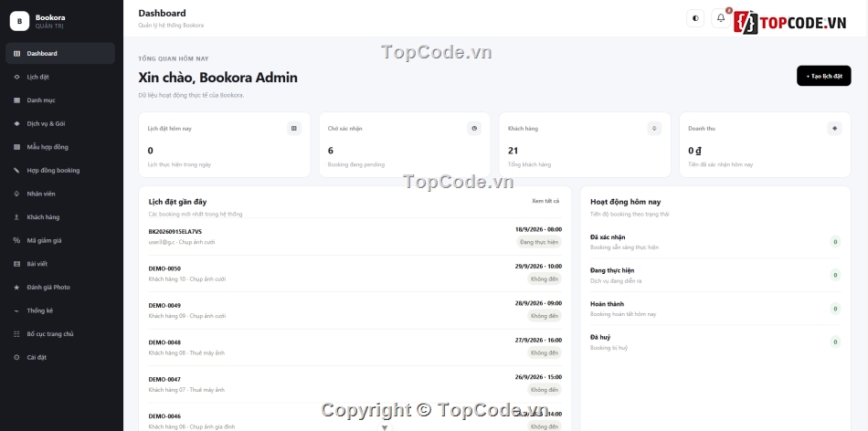Click date 28/9/2026 · 09:00

(x=538, y=303)
